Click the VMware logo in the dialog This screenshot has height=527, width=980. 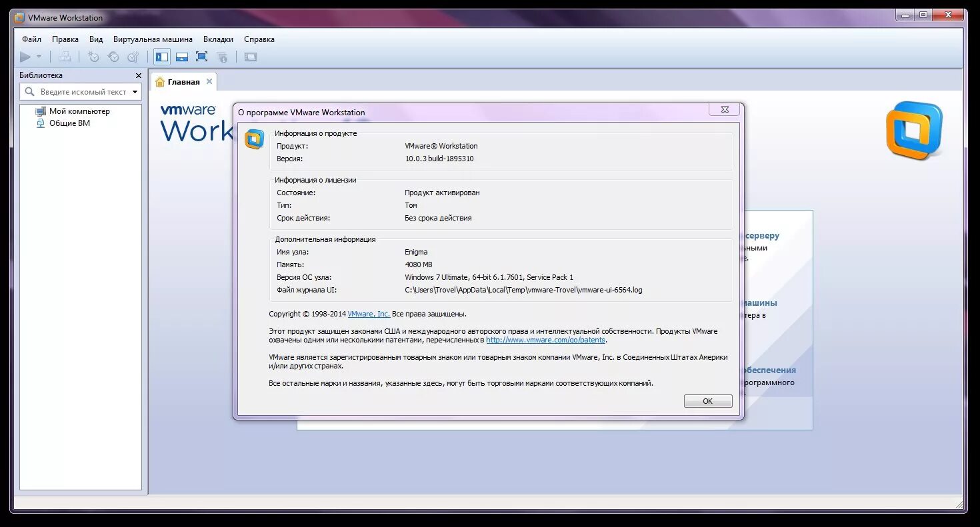[x=254, y=139]
